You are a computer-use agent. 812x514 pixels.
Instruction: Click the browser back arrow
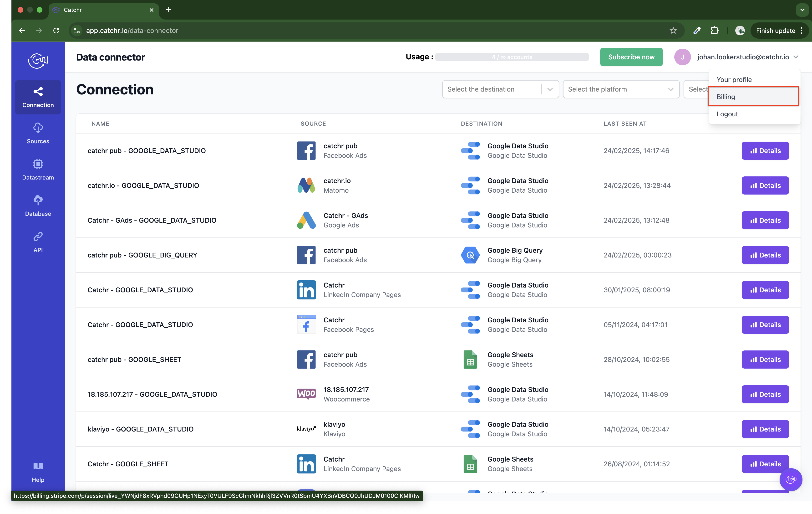(x=22, y=30)
